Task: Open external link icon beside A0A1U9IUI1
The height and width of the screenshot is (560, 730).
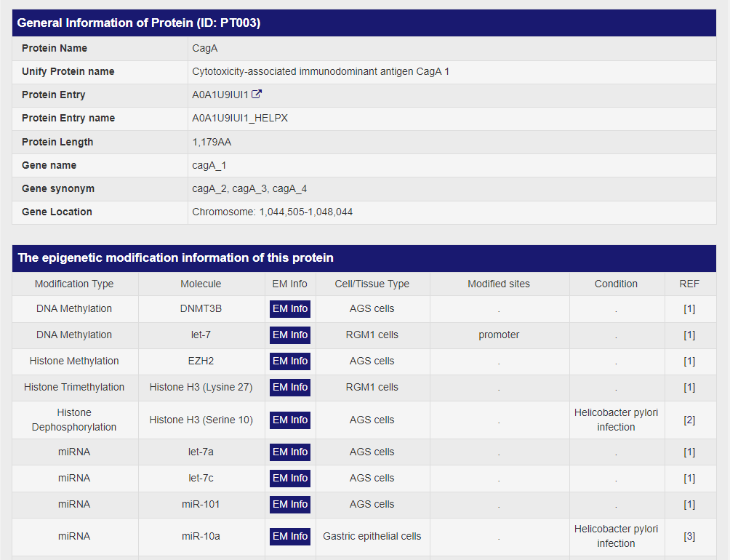Action: [257, 95]
